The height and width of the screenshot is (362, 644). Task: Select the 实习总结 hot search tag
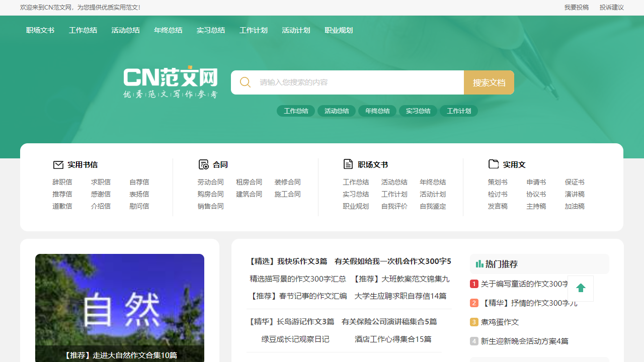418,111
